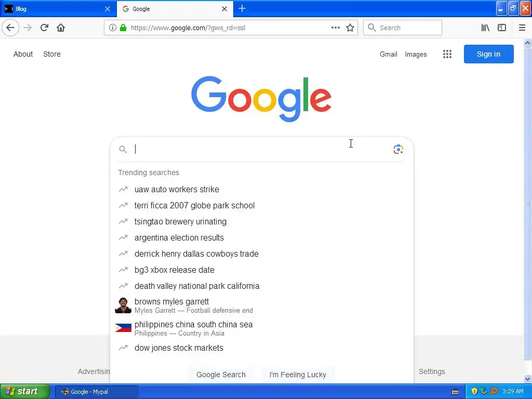532x399 pixels.
Task: Pick 'tsingtao brewery urinating' suggestion
Action: point(261,221)
